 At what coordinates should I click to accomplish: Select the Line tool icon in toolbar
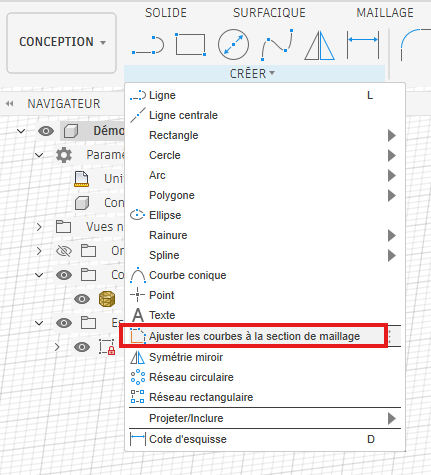pyautogui.click(x=148, y=45)
